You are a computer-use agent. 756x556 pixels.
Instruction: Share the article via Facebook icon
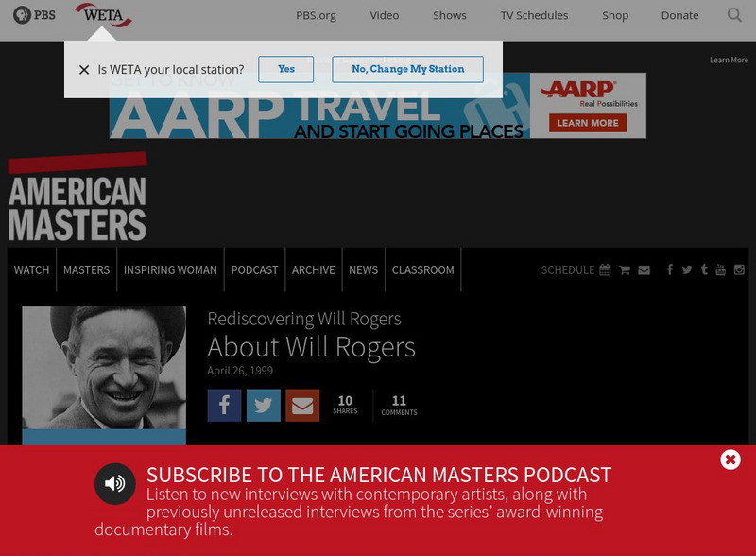coord(224,405)
